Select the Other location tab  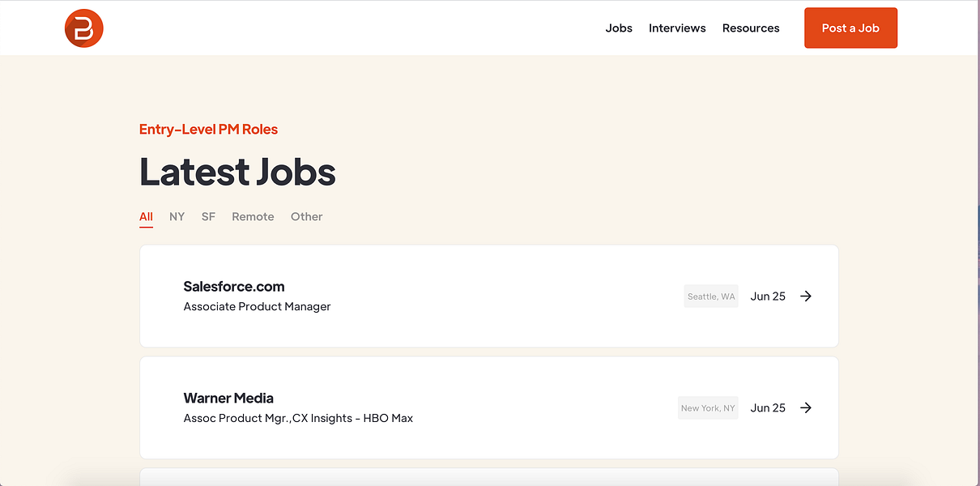click(x=307, y=217)
